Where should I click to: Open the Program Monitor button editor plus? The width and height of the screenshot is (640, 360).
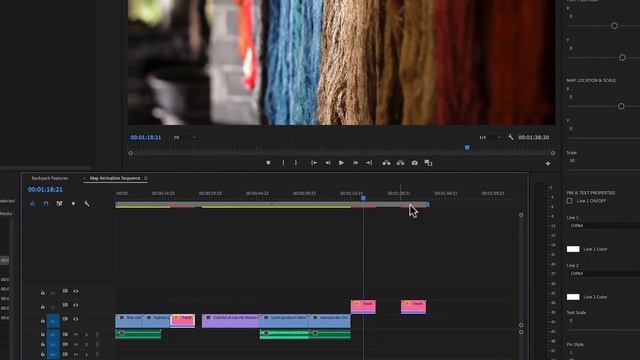(x=548, y=163)
